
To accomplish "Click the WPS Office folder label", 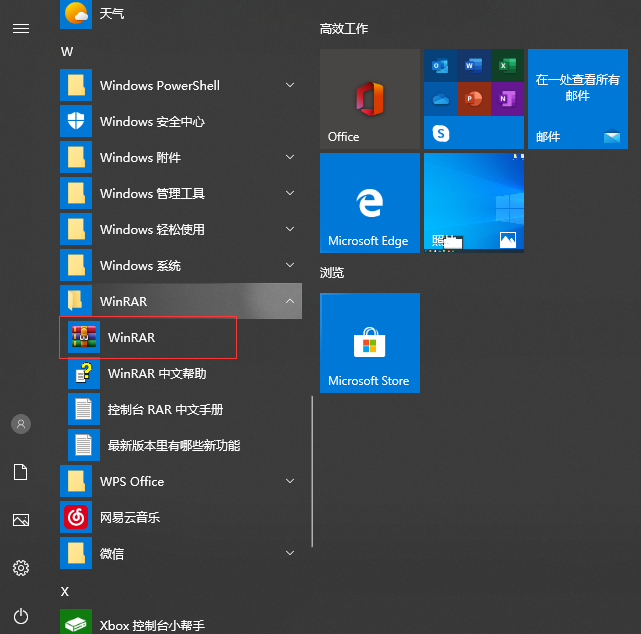I will point(132,482).
